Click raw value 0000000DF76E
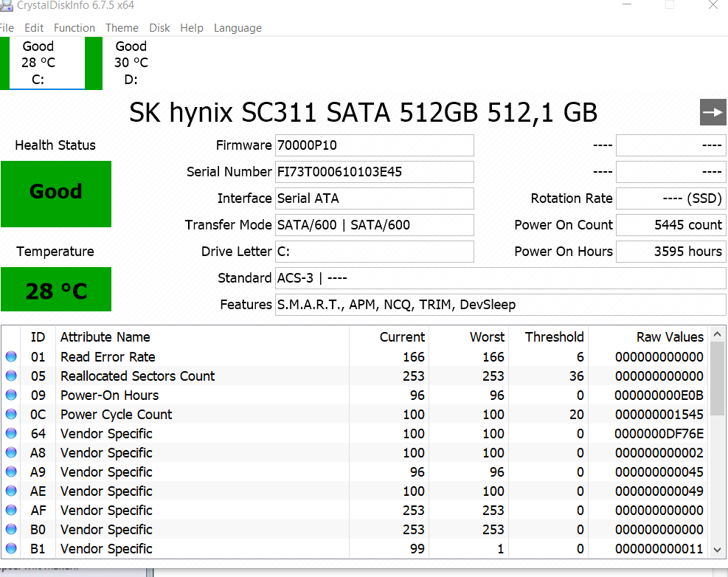This screenshot has height=577, width=728. tap(659, 433)
